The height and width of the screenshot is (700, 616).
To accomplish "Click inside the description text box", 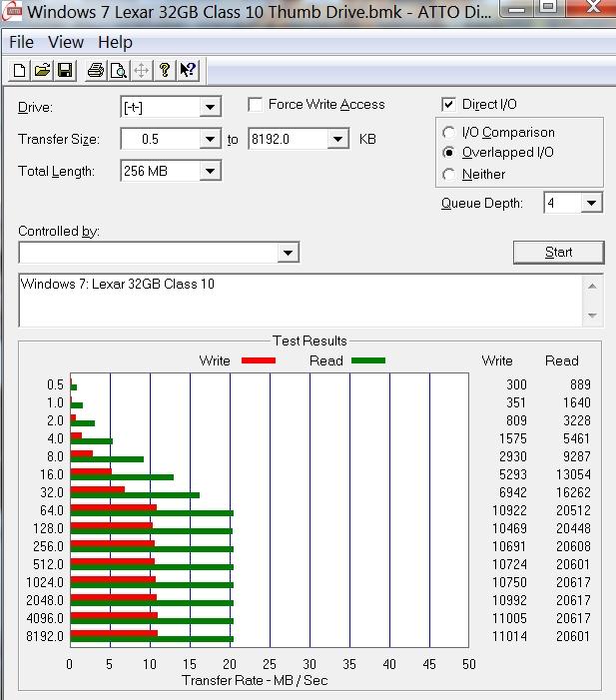I will tap(301, 300).
